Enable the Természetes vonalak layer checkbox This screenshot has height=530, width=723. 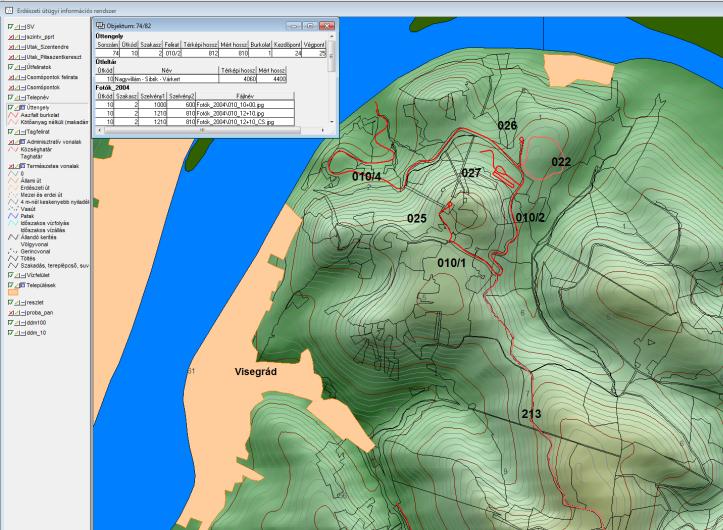11,166
